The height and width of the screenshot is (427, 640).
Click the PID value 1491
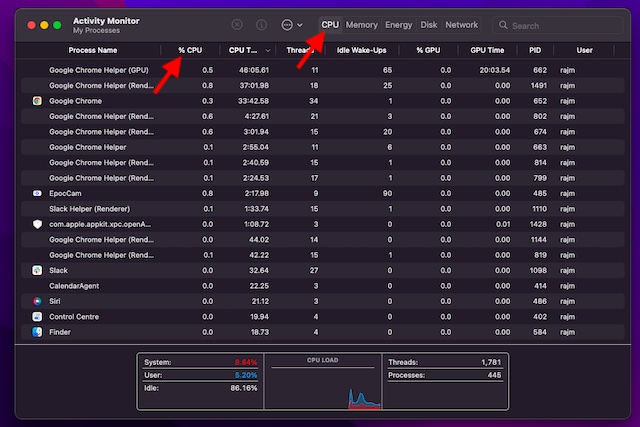point(539,86)
